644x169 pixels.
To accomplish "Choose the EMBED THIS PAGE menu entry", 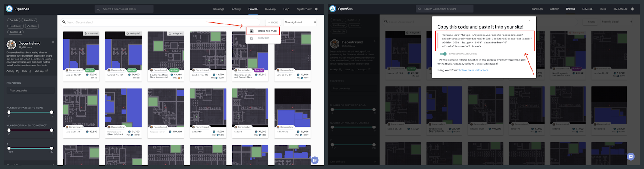I will point(263,31).
